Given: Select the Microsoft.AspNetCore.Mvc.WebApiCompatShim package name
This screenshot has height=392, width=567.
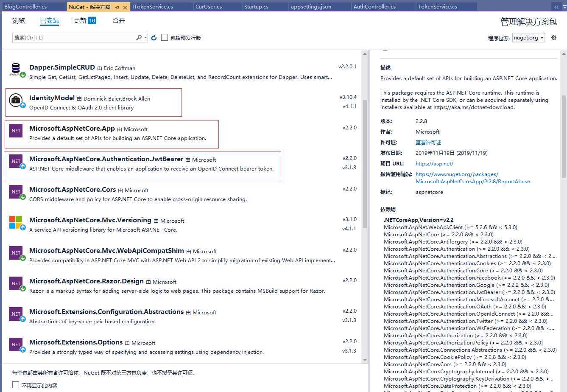Looking at the screenshot, I should tap(106, 251).
